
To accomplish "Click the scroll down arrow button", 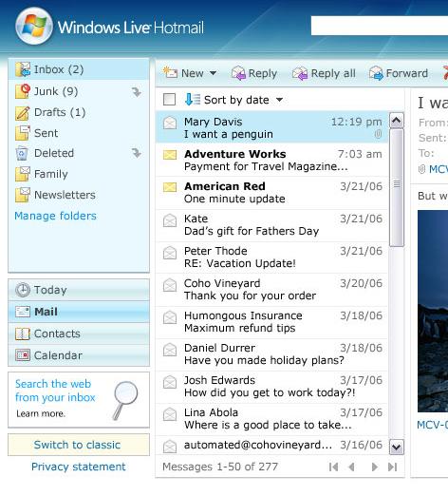I will tap(397, 448).
